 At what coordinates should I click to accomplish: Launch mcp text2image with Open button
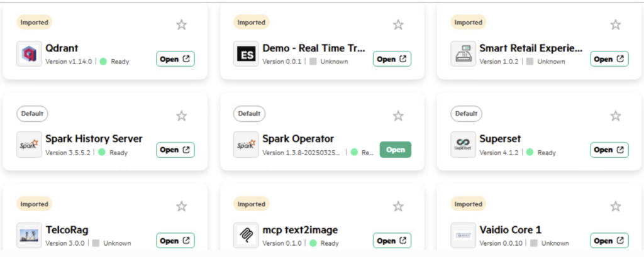[x=392, y=241]
